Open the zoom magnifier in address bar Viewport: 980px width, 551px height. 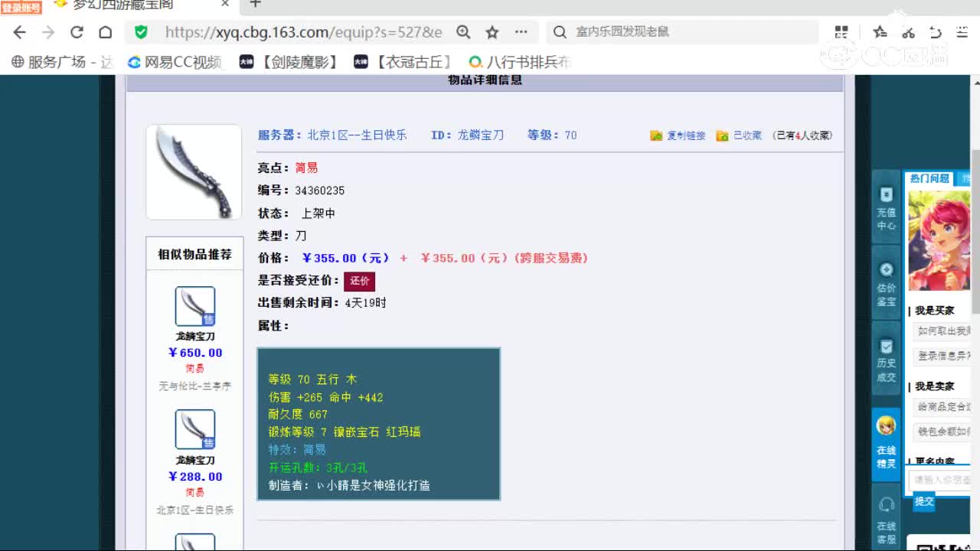(x=463, y=32)
